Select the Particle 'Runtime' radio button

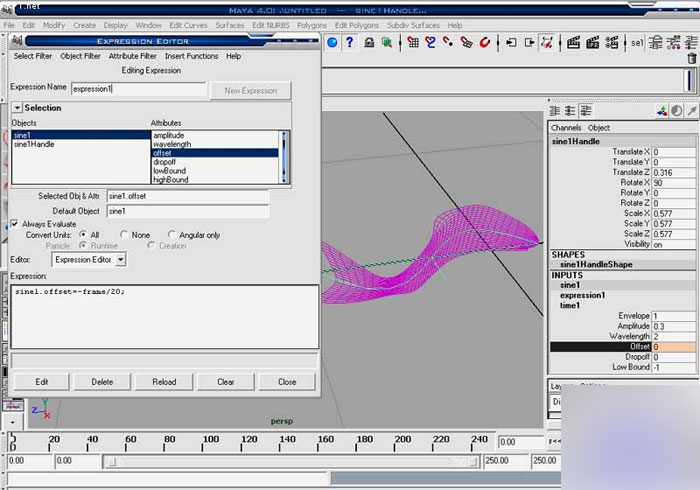(x=83, y=245)
